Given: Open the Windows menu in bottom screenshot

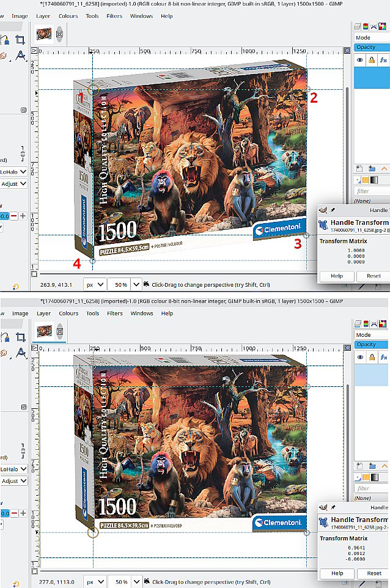Looking at the screenshot, I should click(x=142, y=314).
